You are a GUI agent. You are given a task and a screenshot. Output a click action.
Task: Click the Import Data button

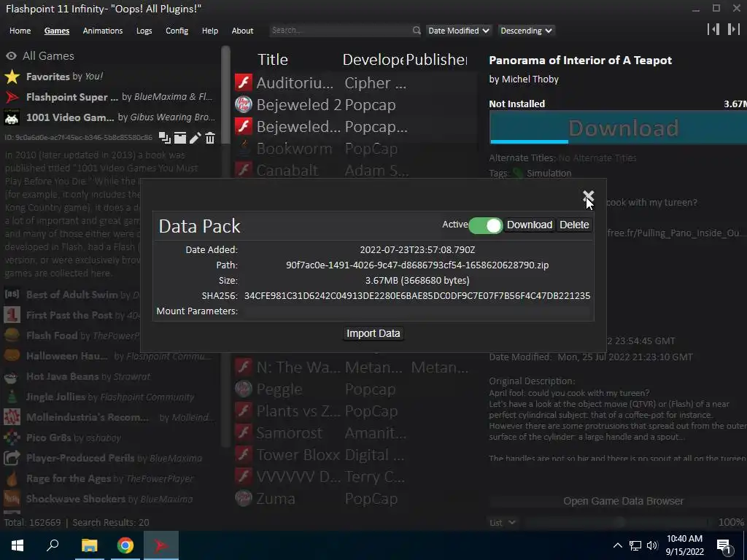(373, 333)
